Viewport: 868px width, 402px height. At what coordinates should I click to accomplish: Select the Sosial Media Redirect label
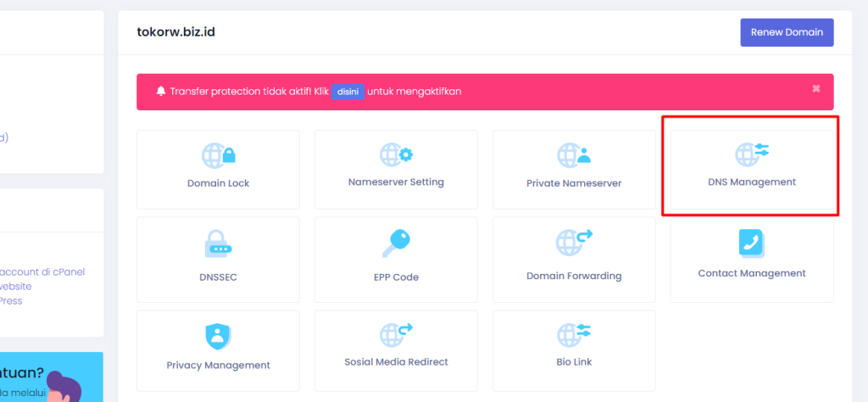[x=397, y=362]
